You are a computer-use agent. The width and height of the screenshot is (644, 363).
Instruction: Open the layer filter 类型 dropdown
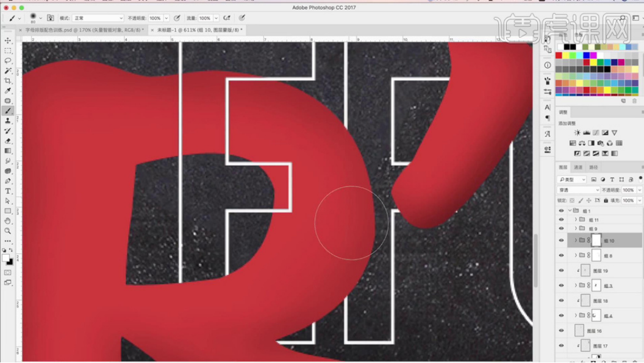(571, 180)
